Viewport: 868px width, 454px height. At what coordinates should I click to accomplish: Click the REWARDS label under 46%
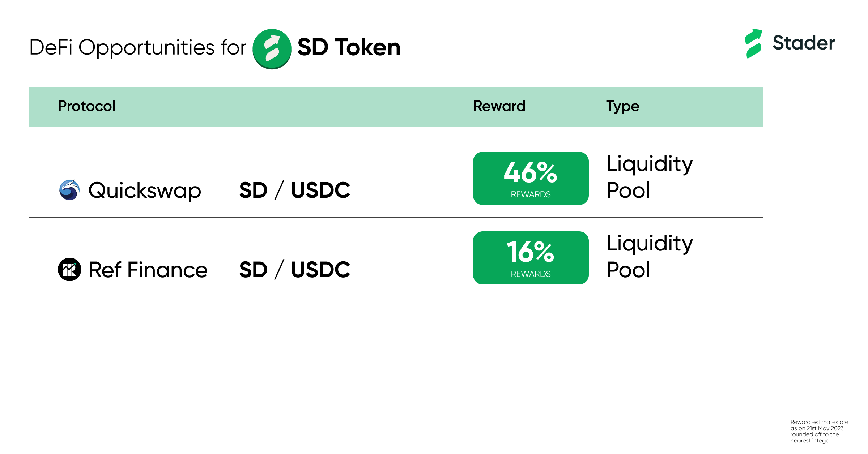(x=531, y=194)
